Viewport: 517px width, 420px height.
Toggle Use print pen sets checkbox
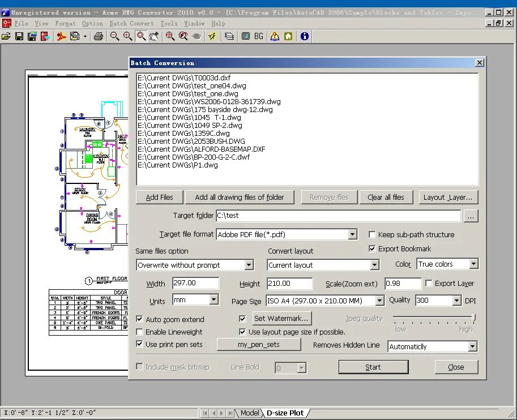click(139, 344)
